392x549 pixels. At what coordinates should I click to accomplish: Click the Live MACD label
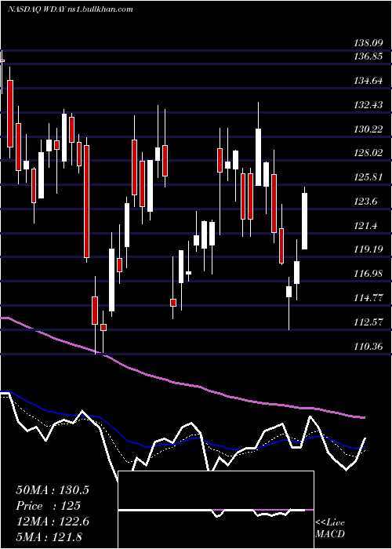[330, 529]
